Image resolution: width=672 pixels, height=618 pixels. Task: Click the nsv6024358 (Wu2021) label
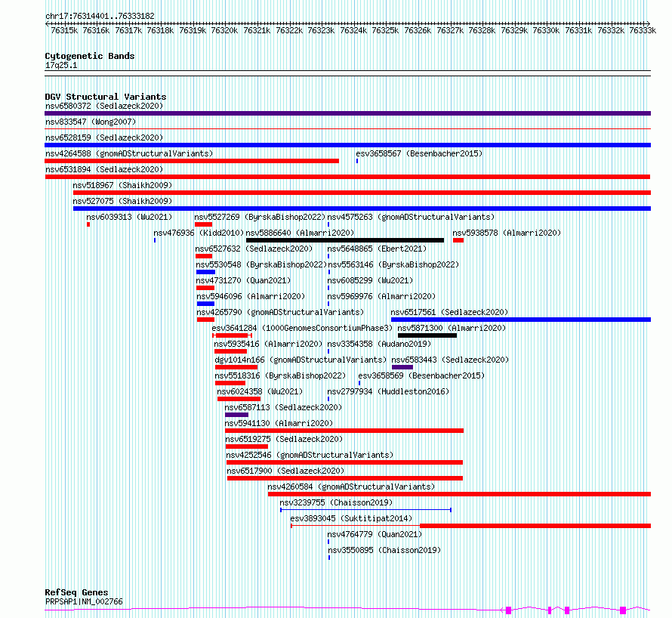[x=260, y=391]
